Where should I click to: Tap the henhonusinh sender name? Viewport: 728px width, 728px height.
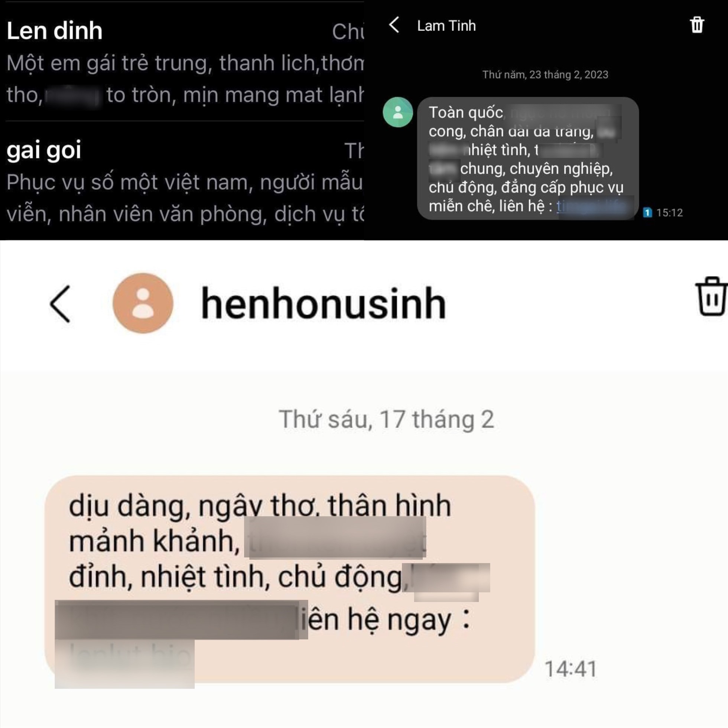(324, 304)
